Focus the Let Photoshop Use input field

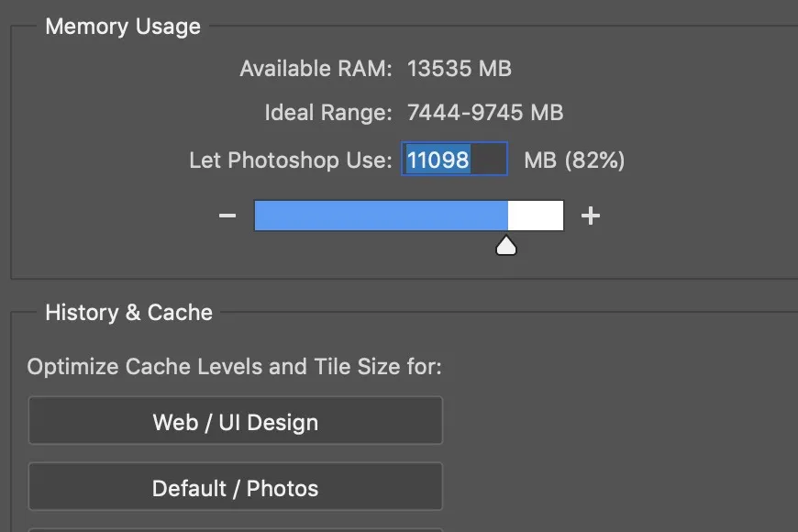pyautogui.click(x=454, y=161)
